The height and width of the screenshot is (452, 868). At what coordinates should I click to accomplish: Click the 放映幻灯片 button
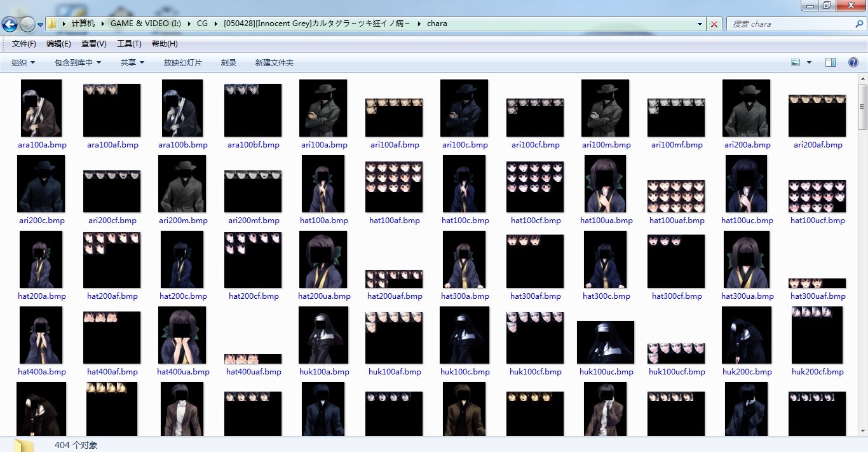click(x=182, y=63)
